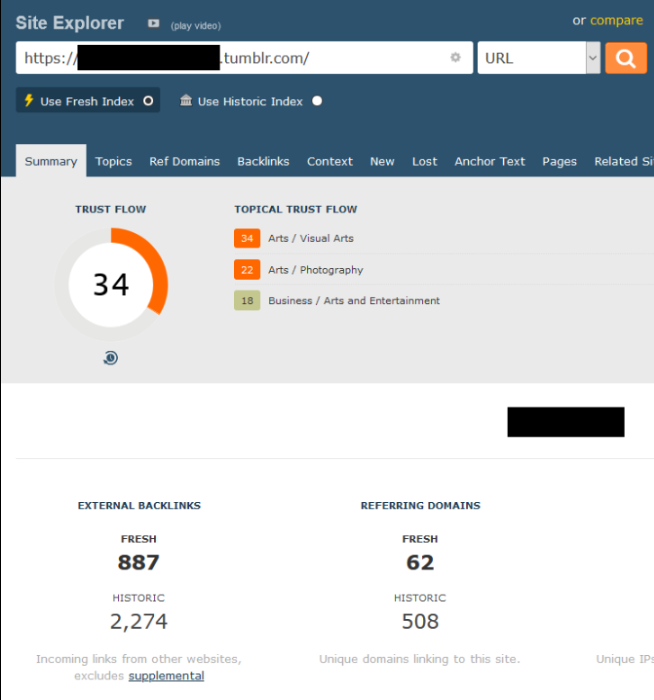Click the orange 22 Photography badge
This screenshot has height=700, width=654.
[247, 270]
